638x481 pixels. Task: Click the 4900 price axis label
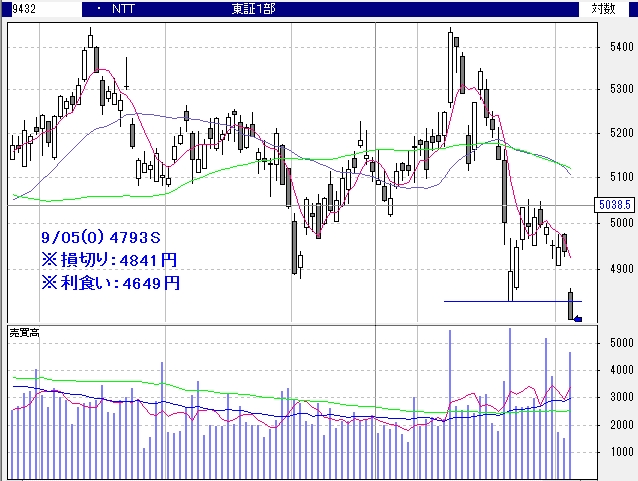point(610,268)
